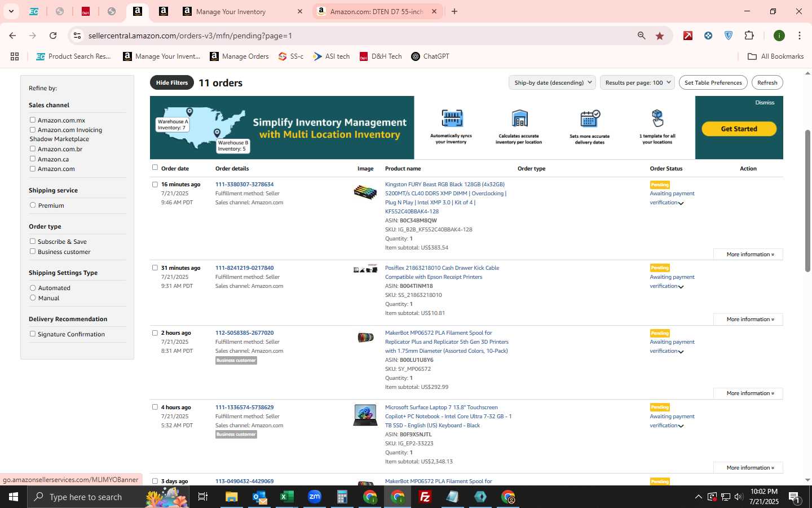Open the zoom magnifier icon in address bar
Image resolution: width=812 pixels, height=508 pixels.
click(x=642, y=36)
